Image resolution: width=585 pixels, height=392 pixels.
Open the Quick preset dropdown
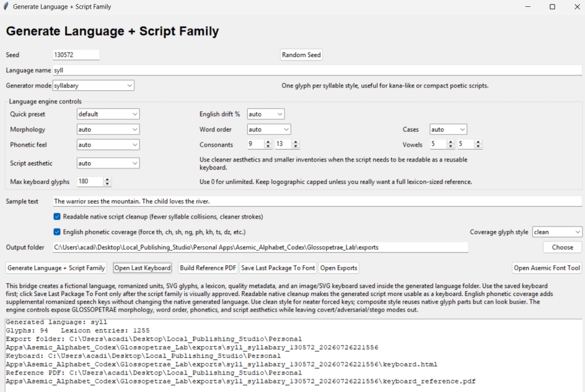[108, 114]
